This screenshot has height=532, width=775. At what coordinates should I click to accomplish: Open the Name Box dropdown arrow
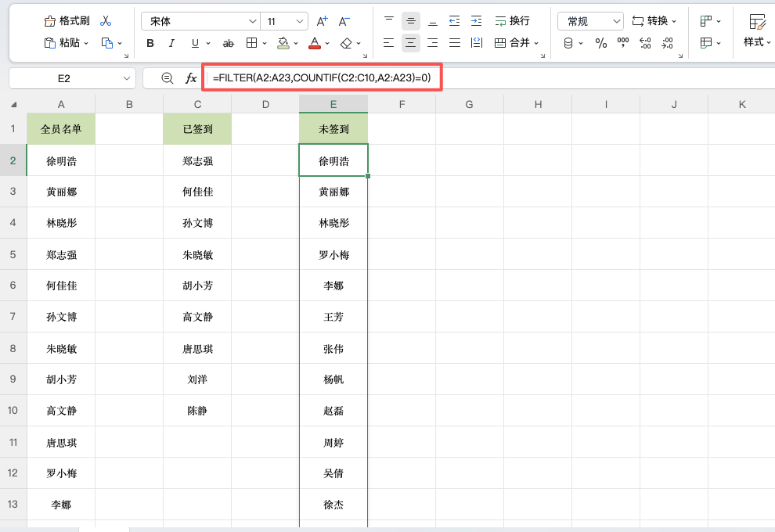(127, 78)
